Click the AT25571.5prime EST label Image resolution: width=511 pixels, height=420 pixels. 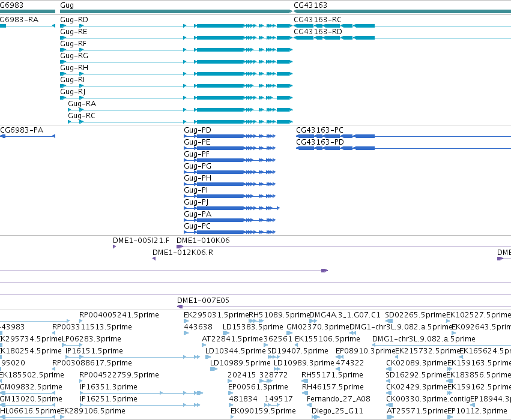click(417, 411)
